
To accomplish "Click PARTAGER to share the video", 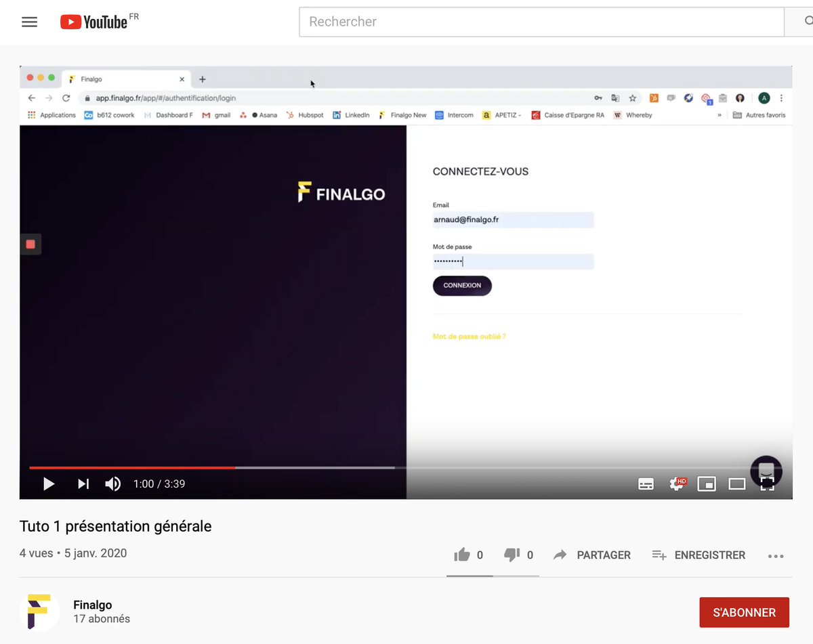I will pyautogui.click(x=592, y=555).
